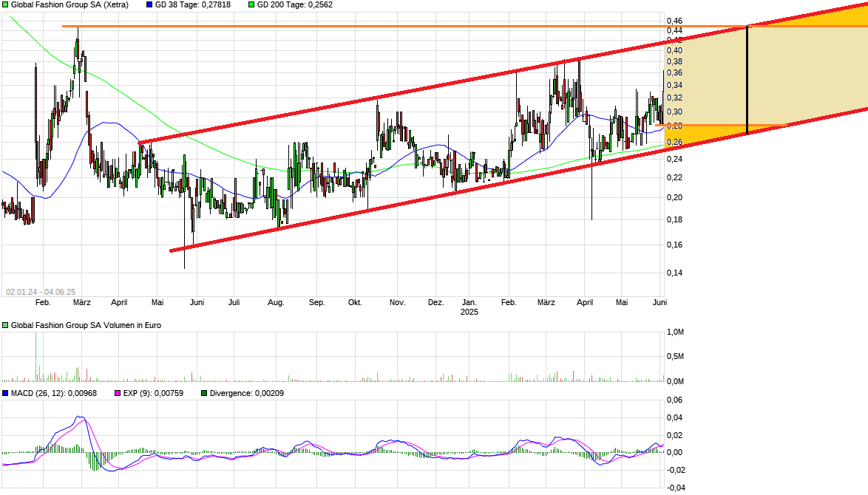Click the date range text 02.01.24 - 04.06.25
This screenshot has height=495, width=868.
[x=41, y=292]
